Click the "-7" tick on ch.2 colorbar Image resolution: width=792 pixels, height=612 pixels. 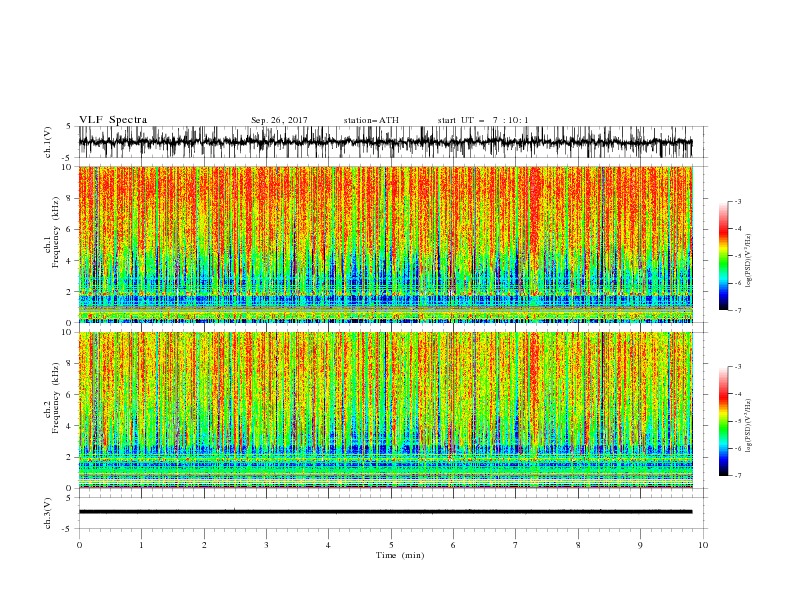click(x=738, y=475)
